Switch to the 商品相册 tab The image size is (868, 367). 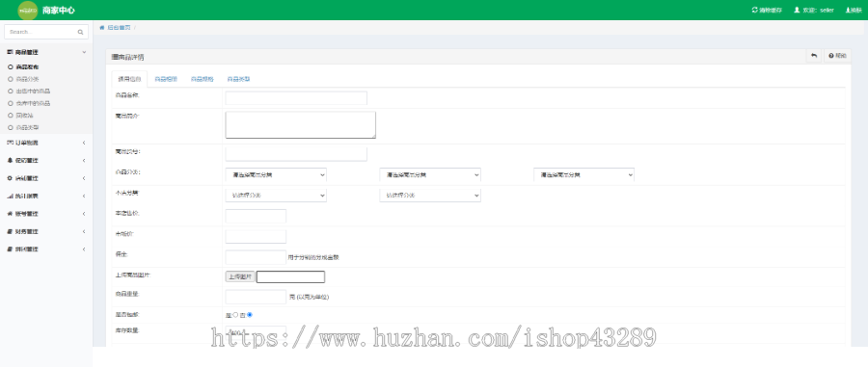(166, 79)
